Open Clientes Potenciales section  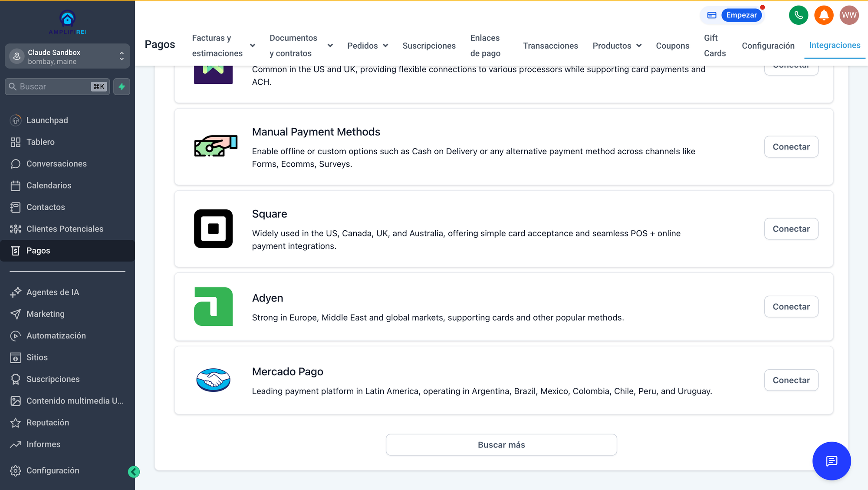coord(65,229)
